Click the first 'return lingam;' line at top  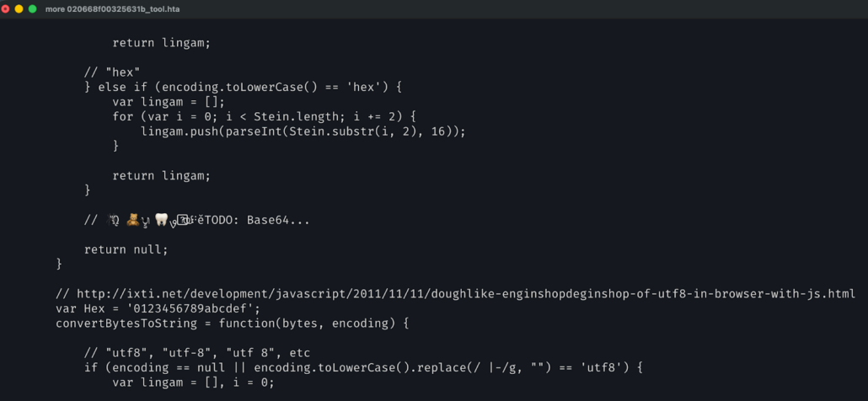(x=161, y=43)
